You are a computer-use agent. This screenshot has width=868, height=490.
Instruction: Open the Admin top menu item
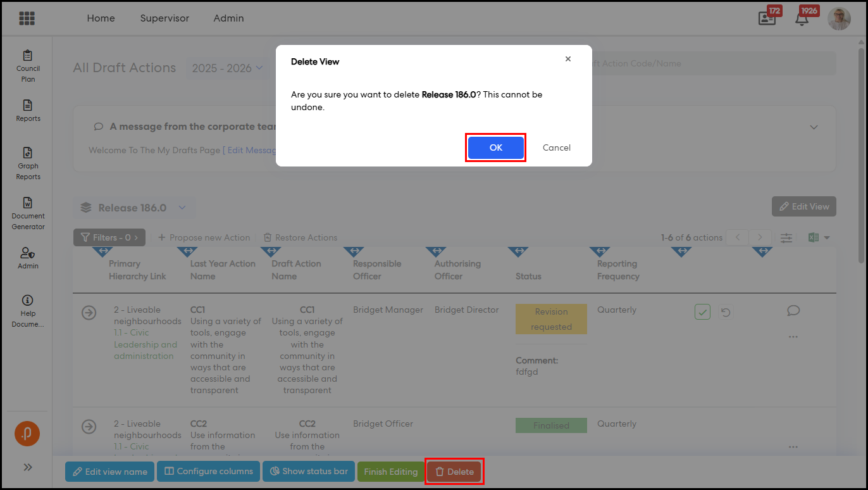pos(228,18)
